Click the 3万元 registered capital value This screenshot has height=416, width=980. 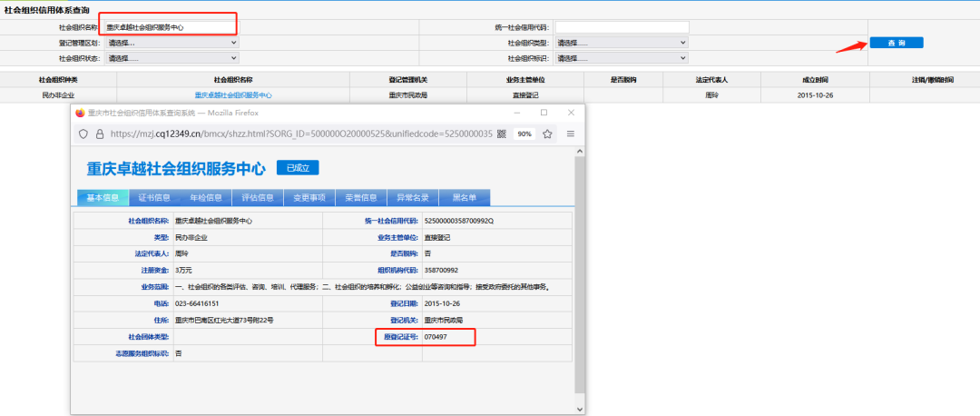point(183,271)
